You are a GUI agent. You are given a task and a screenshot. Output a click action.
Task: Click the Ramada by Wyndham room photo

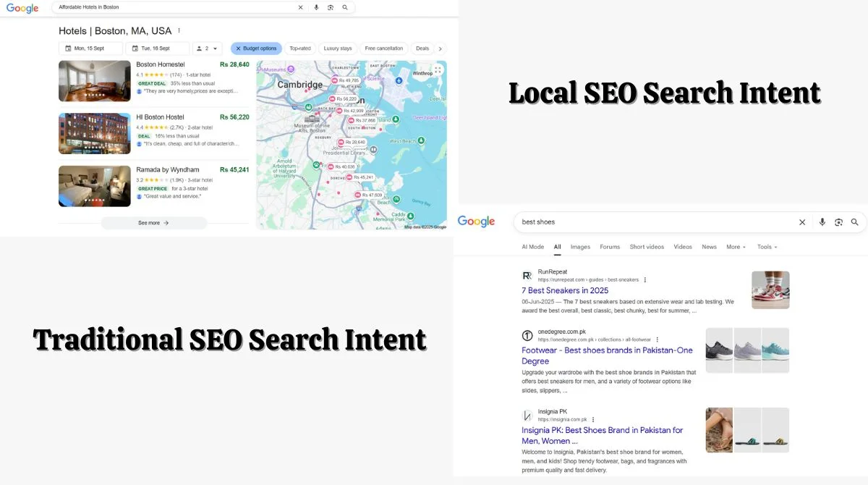pos(95,186)
